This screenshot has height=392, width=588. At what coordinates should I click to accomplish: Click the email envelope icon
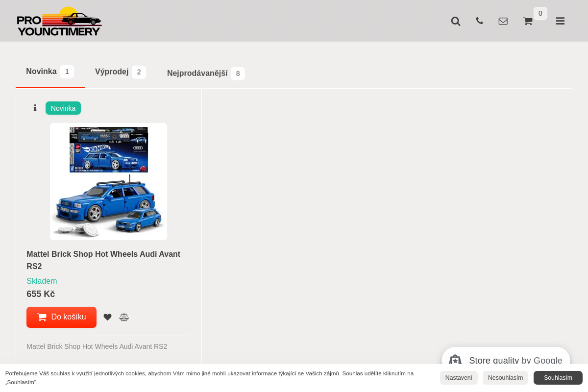coord(503,21)
